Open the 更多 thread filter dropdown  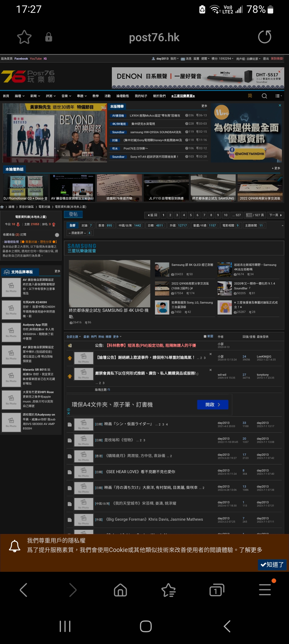coord(117,337)
